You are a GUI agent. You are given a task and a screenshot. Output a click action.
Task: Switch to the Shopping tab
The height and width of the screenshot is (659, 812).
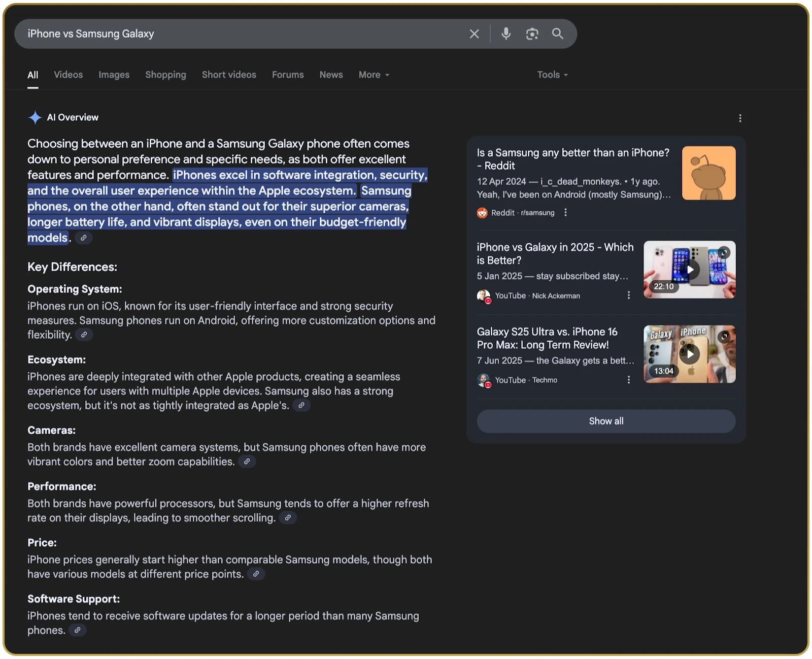[x=166, y=75]
